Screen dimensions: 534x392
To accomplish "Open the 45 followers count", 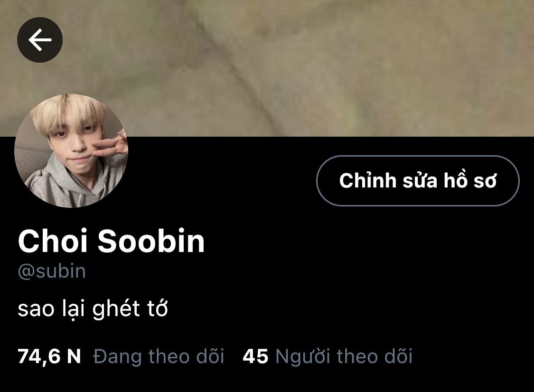I will point(255,356).
